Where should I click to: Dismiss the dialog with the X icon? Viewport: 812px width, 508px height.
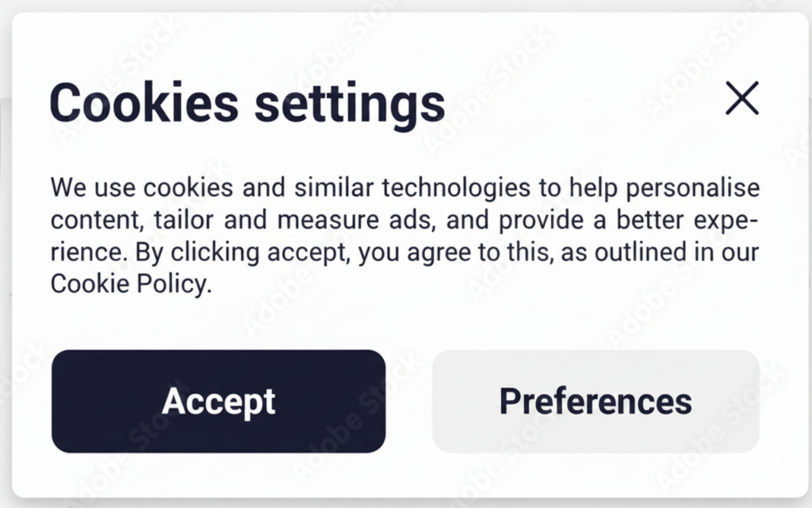click(x=741, y=98)
